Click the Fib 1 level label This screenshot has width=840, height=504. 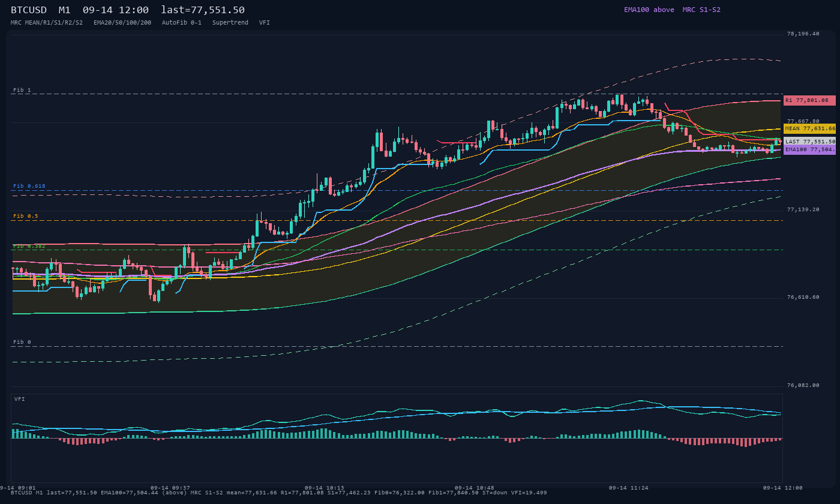click(22, 90)
